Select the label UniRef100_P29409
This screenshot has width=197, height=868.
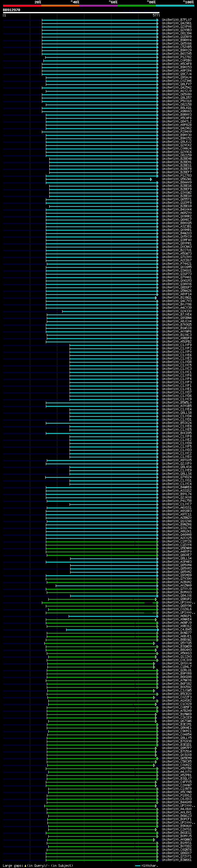(x=177, y=132)
